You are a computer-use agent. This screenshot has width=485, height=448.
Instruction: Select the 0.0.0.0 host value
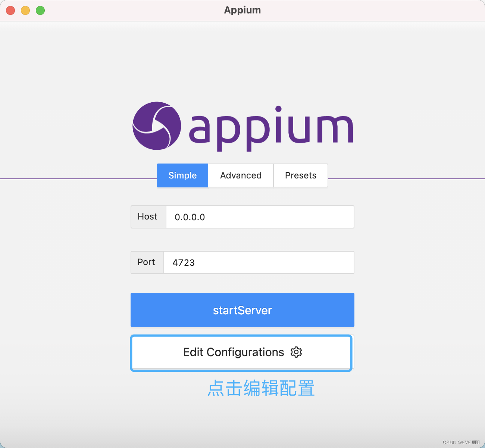(x=189, y=217)
